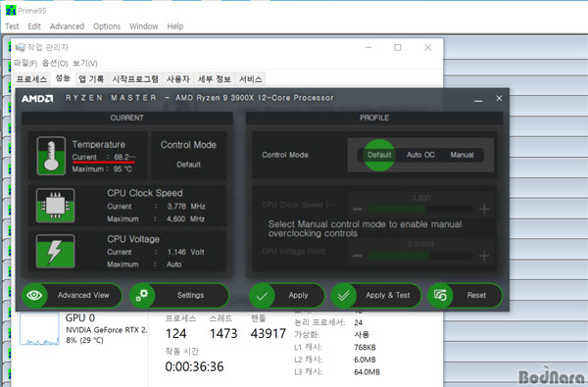
Task: Click the Reset profile icon
Action: pyautogui.click(x=440, y=296)
